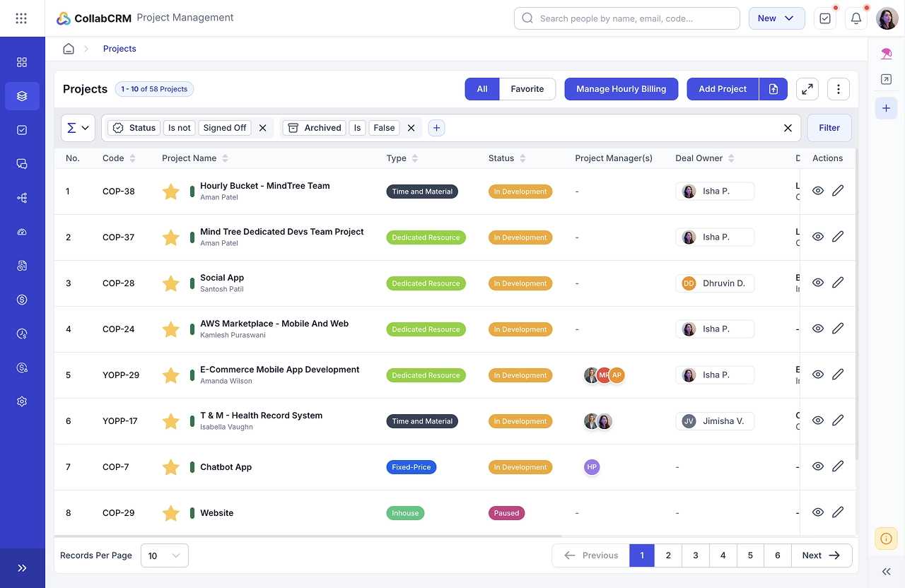Toggle favorite star for T & M - Health Record System
The height and width of the screenshot is (588, 905).
(170, 421)
